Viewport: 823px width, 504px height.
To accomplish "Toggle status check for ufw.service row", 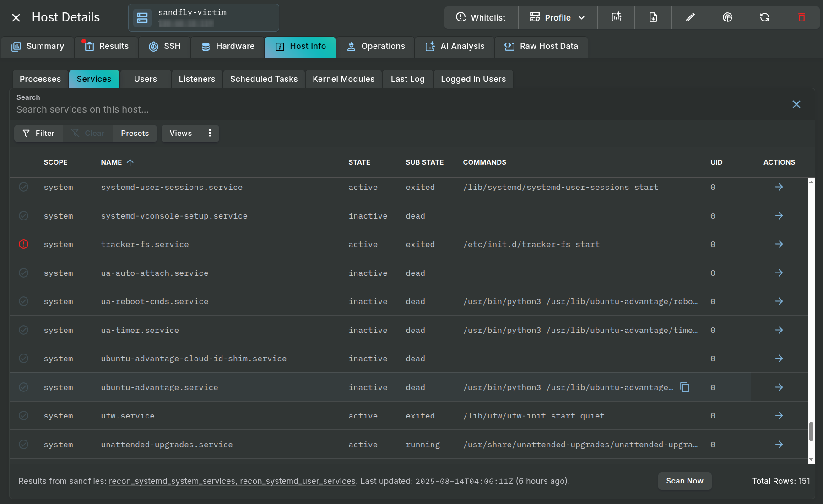I will (23, 416).
